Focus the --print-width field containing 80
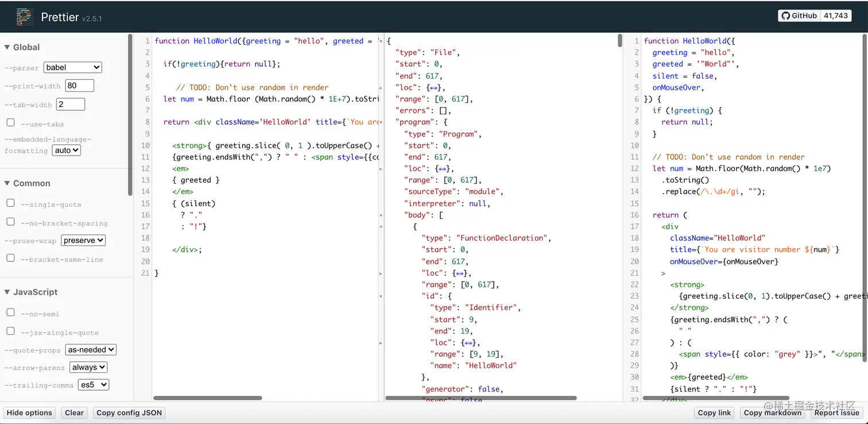Screen dimensions: 868x424 (80, 86)
